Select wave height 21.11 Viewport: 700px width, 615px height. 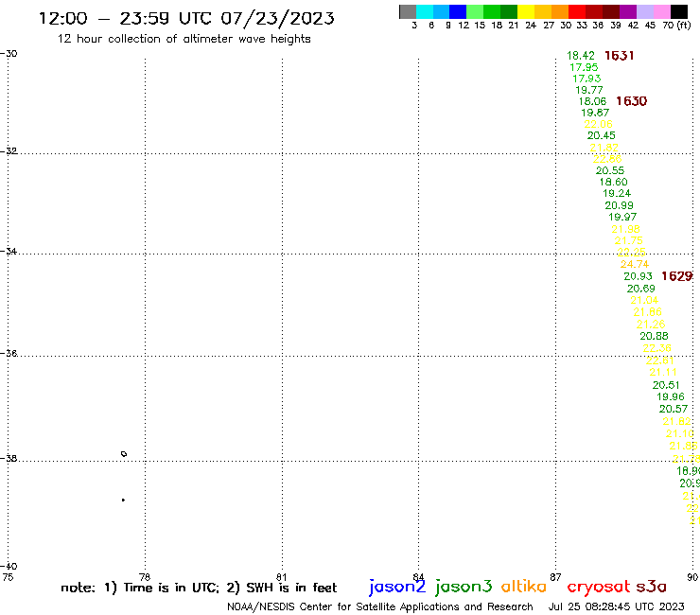[663, 373]
